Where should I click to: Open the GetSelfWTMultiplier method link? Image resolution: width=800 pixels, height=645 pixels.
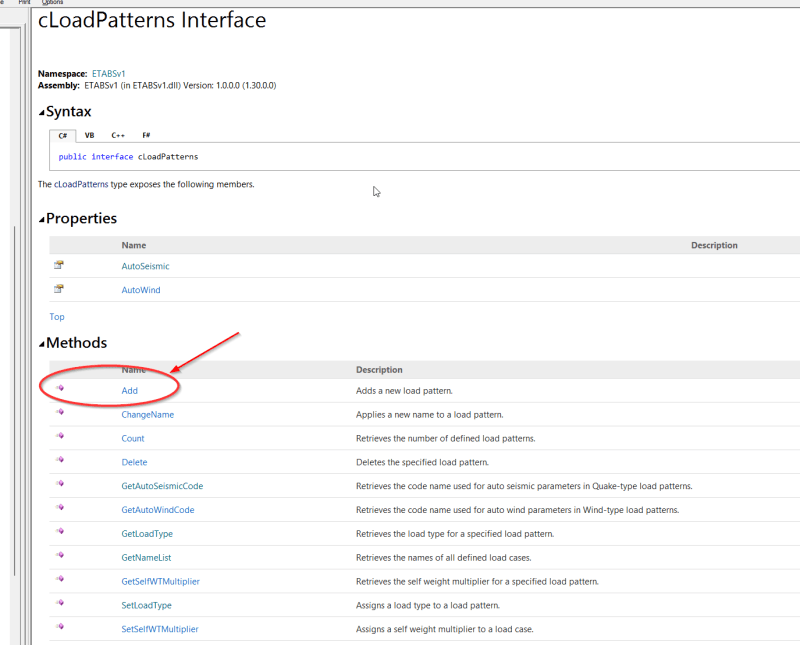tap(160, 581)
